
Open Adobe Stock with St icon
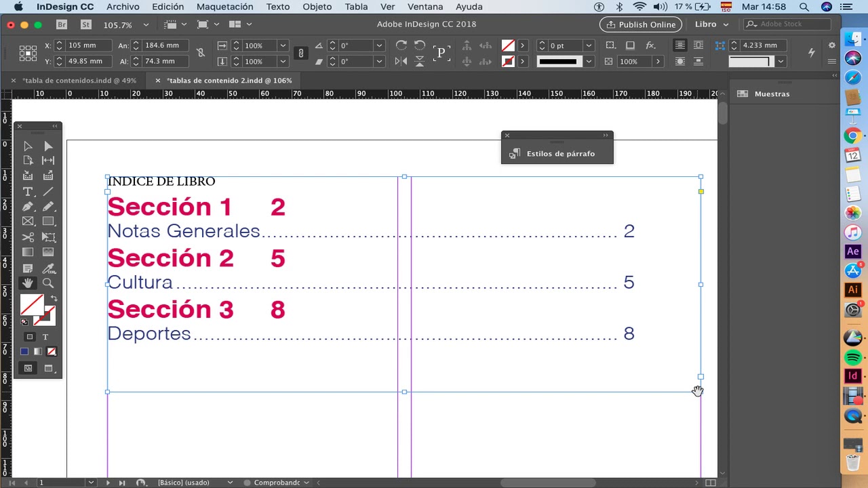click(85, 24)
